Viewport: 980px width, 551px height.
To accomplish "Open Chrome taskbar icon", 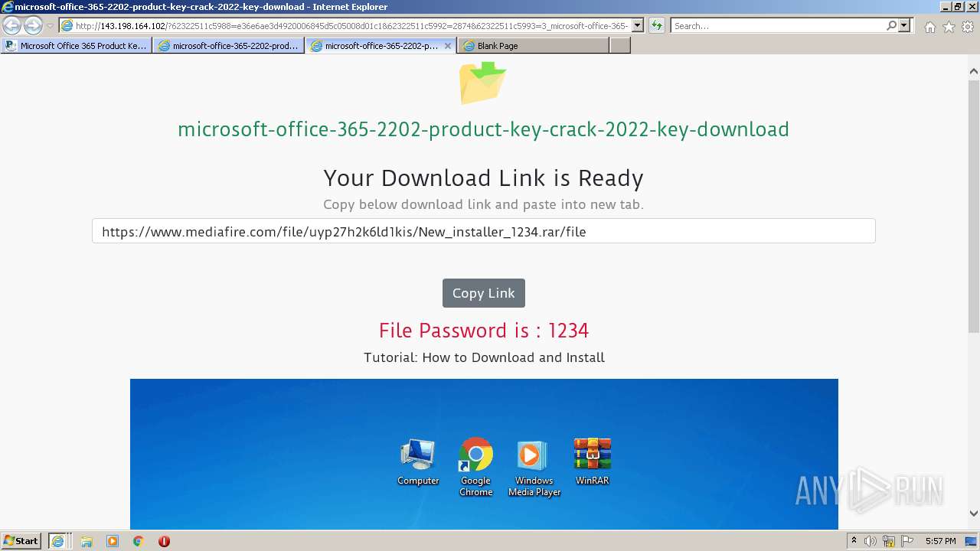I will (138, 541).
